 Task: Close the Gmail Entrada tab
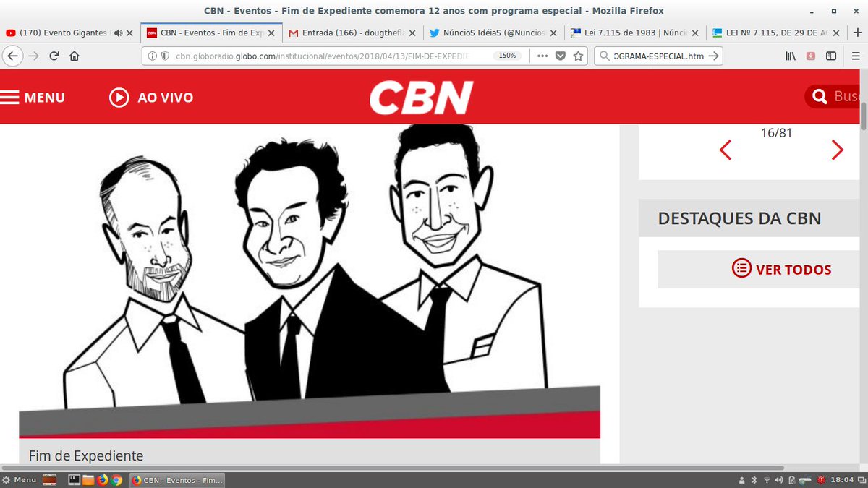point(412,33)
